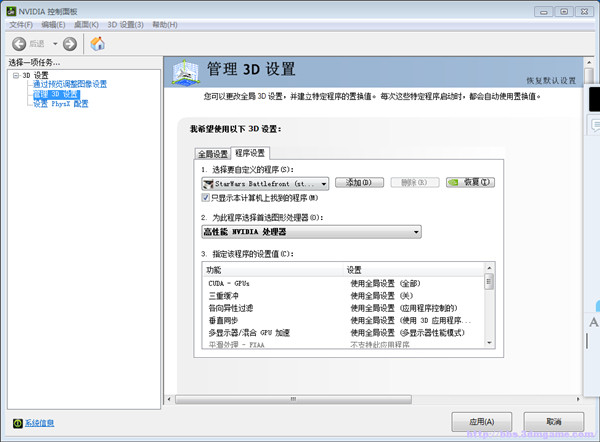Screen dimensions: 600x442
Task: Open the 编辑(E) menu
Action: pos(53,25)
